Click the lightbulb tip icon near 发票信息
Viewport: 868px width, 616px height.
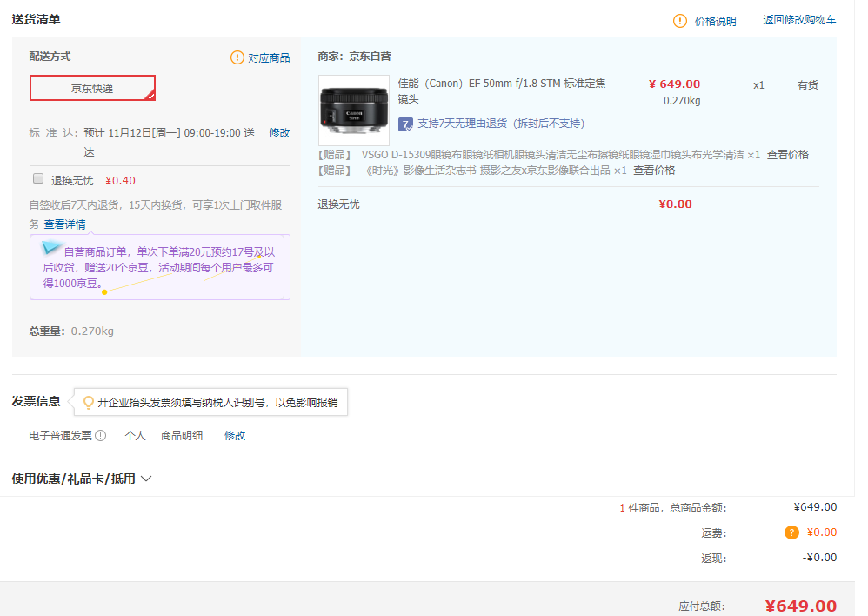point(88,402)
